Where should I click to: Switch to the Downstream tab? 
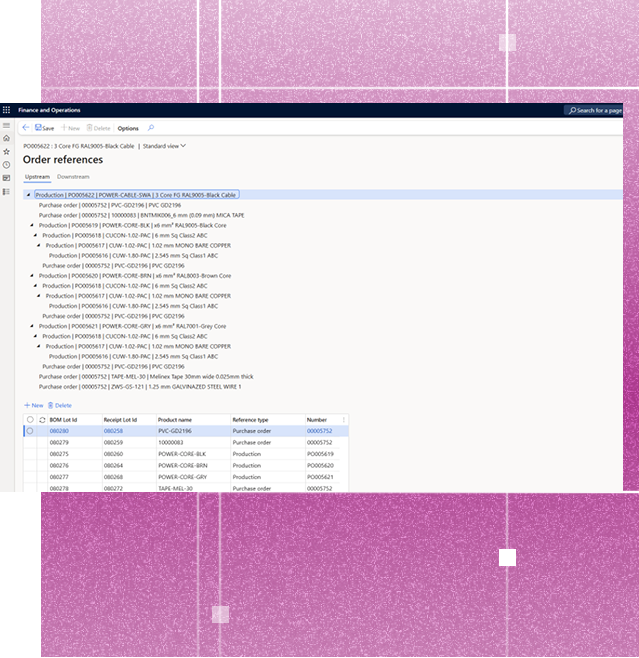pyautogui.click(x=73, y=177)
